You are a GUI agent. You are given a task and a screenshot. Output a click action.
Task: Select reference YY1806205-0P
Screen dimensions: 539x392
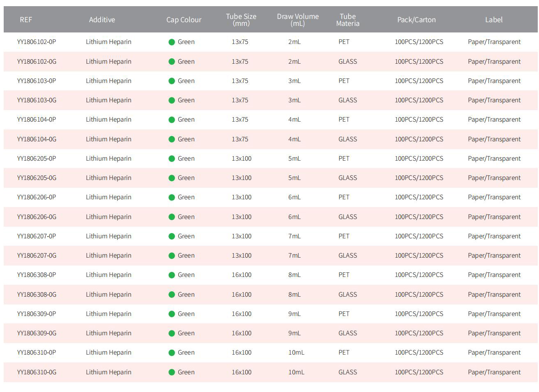coord(37,159)
